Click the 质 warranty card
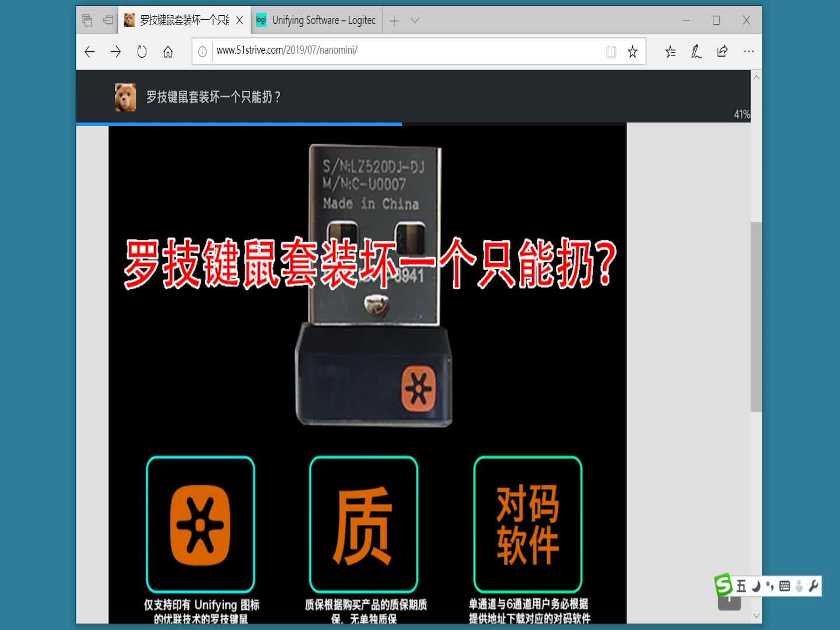Screen dimensions: 840x630 pos(364,524)
